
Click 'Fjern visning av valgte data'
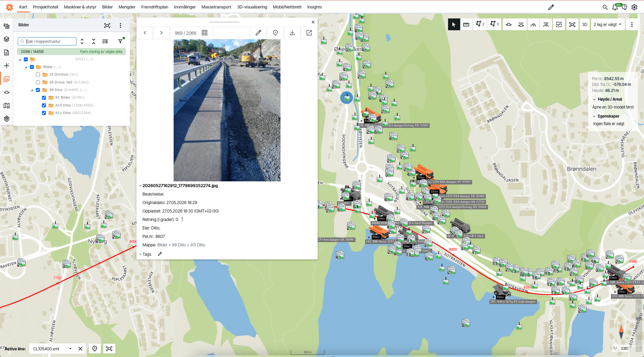(x=101, y=52)
